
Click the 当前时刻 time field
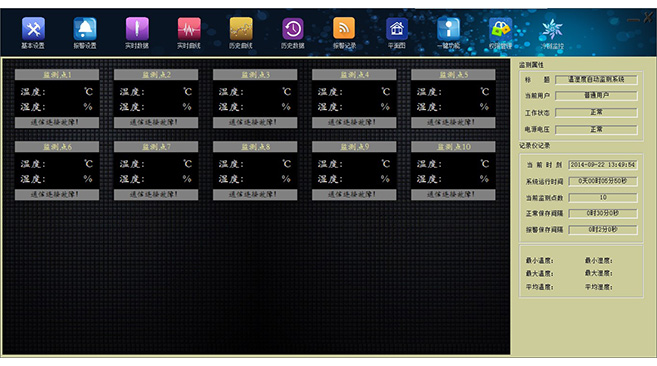[x=603, y=165]
